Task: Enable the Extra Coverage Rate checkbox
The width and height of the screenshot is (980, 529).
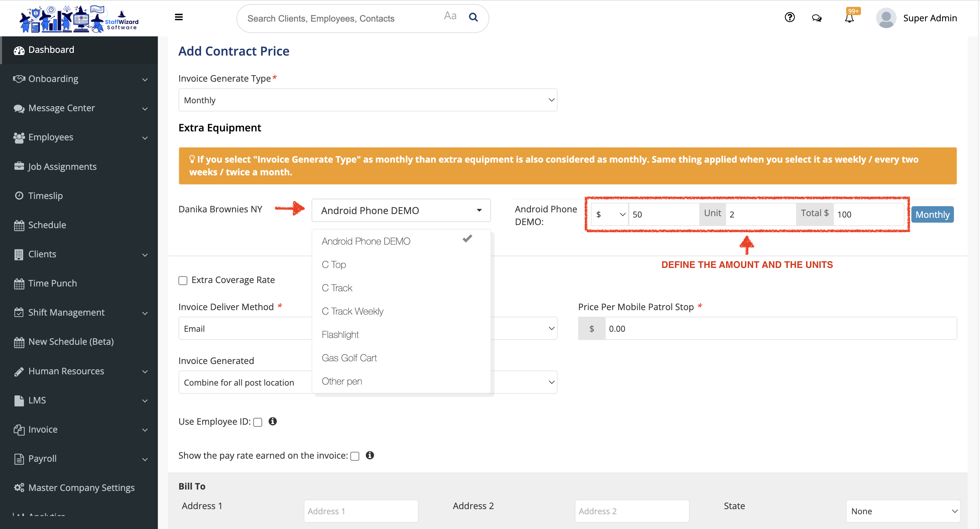Action: (183, 280)
